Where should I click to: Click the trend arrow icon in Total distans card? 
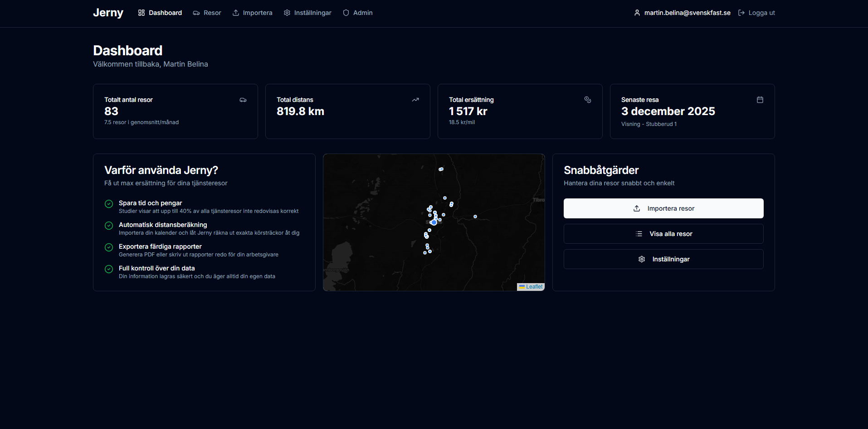(x=415, y=100)
